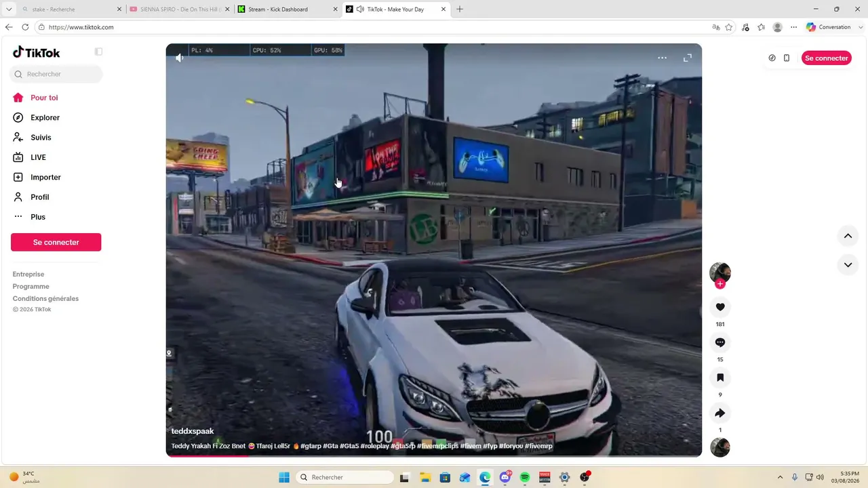Image resolution: width=868 pixels, height=488 pixels.
Task: Expand the Conditions générales footer section
Action: [45, 299]
